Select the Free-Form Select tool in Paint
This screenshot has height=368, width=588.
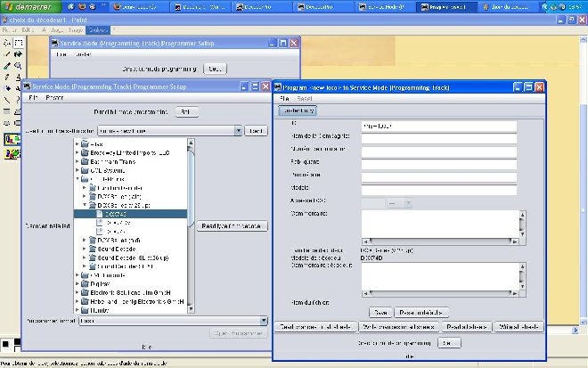(7, 43)
